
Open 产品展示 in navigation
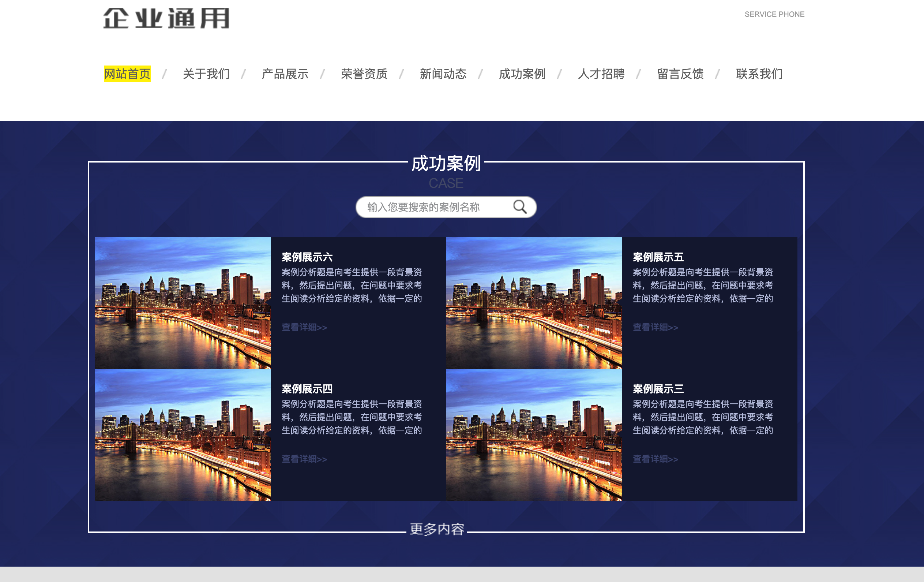point(285,74)
